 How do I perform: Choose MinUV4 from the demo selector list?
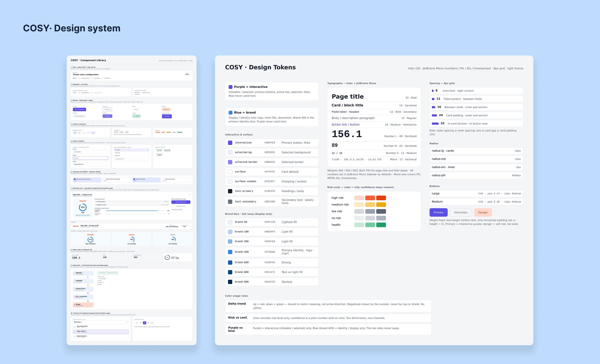[132, 156]
